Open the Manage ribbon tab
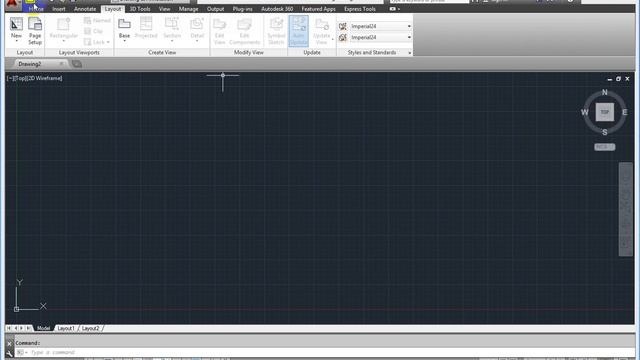Image resolution: width=640 pixels, height=360 pixels. click(x=188, y=9)
